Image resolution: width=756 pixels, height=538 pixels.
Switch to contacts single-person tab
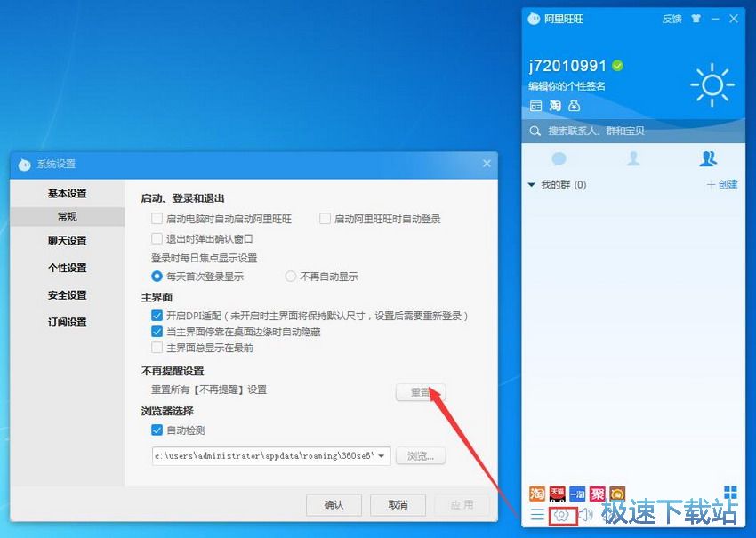[633, 158]
